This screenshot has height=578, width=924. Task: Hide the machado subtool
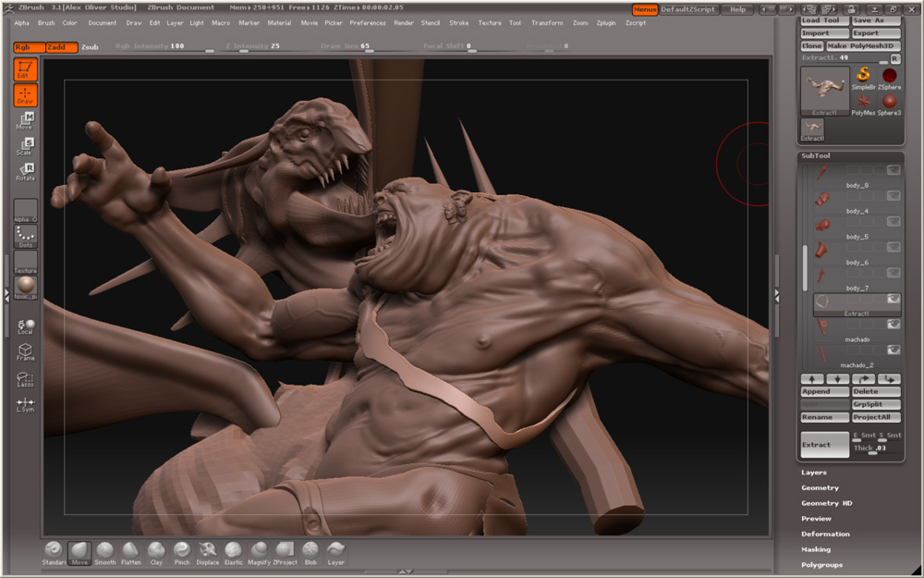click(894, 325)
